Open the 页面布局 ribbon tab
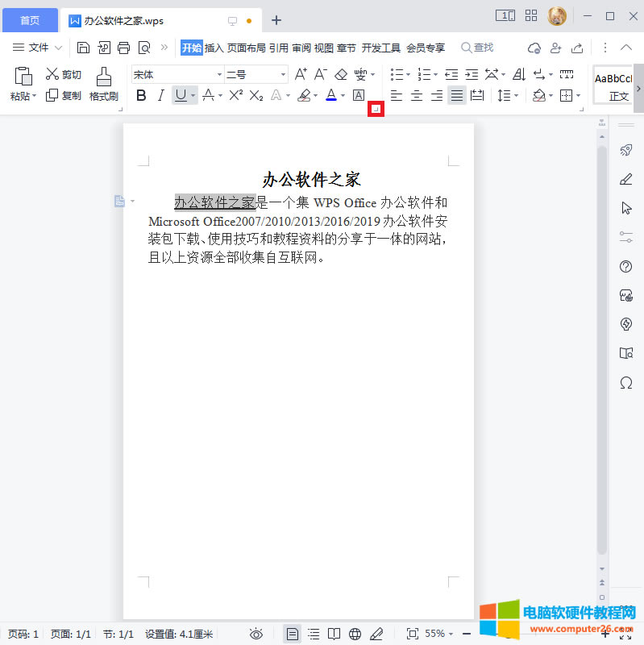 pos(246,48)
